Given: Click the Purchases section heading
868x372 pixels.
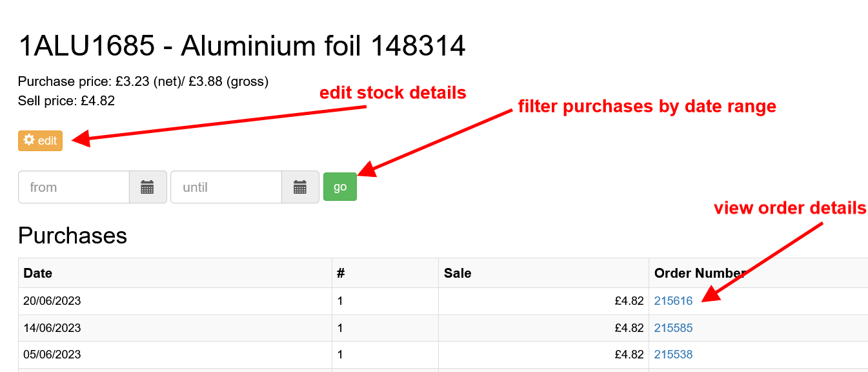Looking at the screenshot, I should [72, 236].
